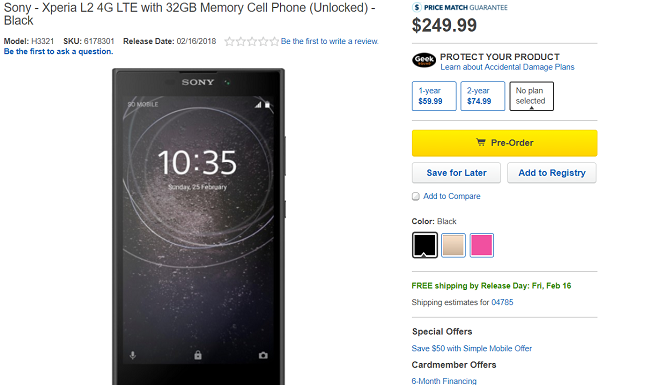Open Be the first to ask a question
Viewport: 650px width, 385px height.
click(58, 51)
